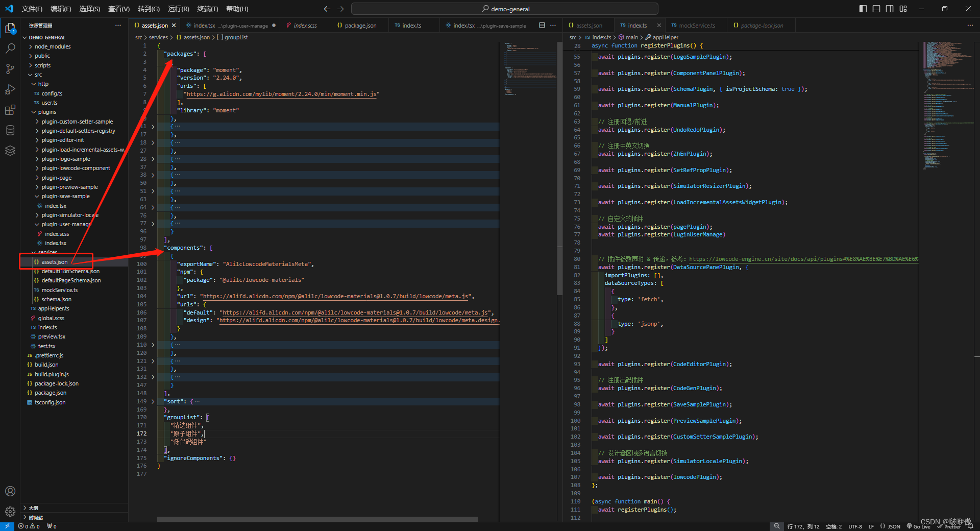Viewport: 980px width, 531px height.
Task: Open the Search view in activity bar
Action: [10, 49]
